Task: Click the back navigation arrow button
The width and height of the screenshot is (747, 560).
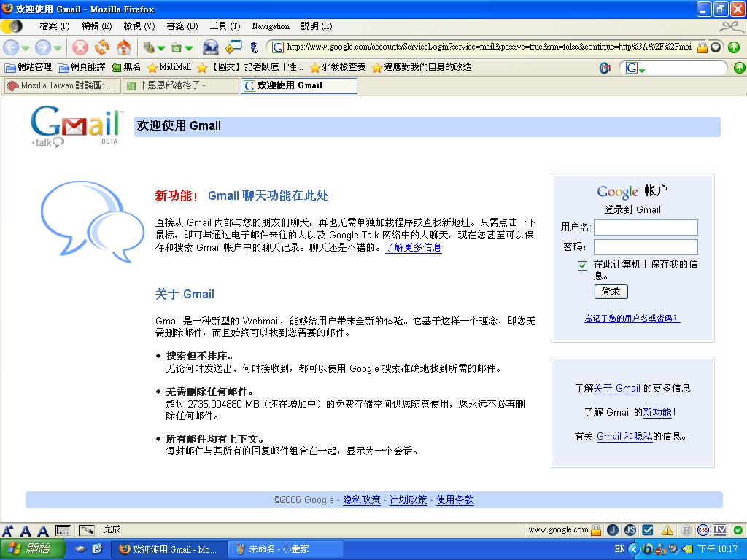Action: click(x=11, y=48)
